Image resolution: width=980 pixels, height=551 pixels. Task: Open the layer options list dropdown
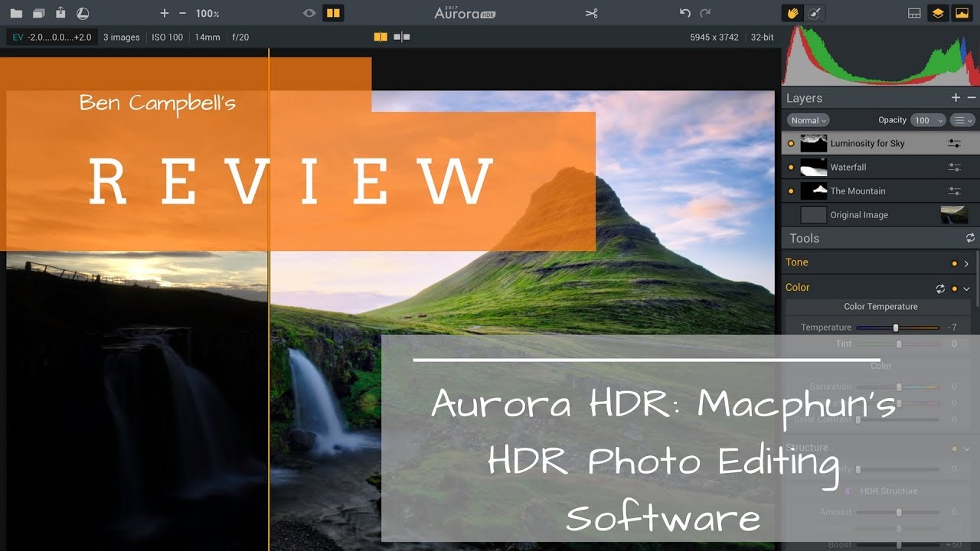pos(962,120)
